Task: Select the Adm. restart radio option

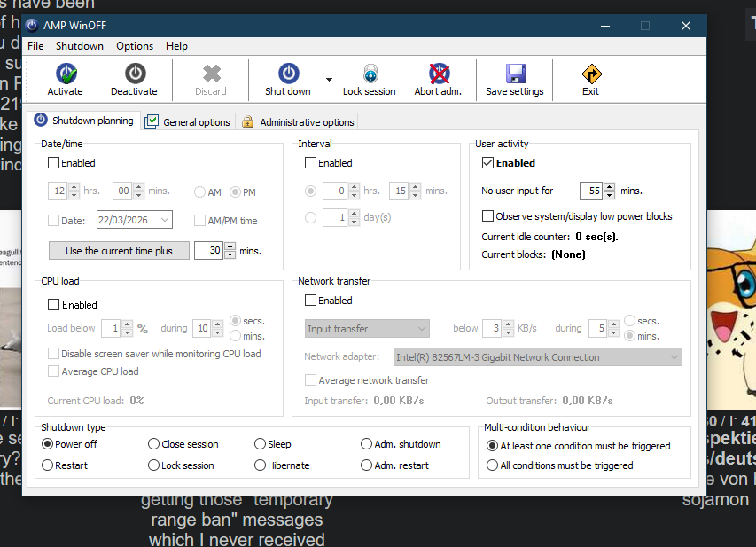Action: (x=366, y=465)
